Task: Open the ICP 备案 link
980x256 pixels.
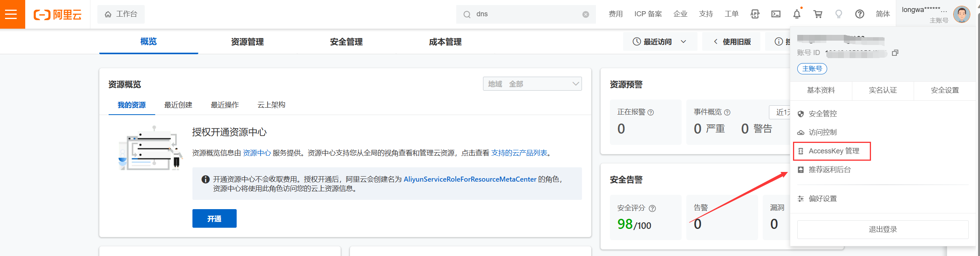Action: pyautogui.click(x=648, y=14)
